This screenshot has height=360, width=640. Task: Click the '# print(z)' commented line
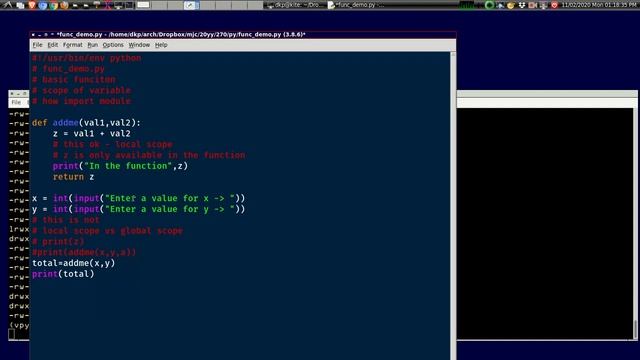click(x=58, y=242)
